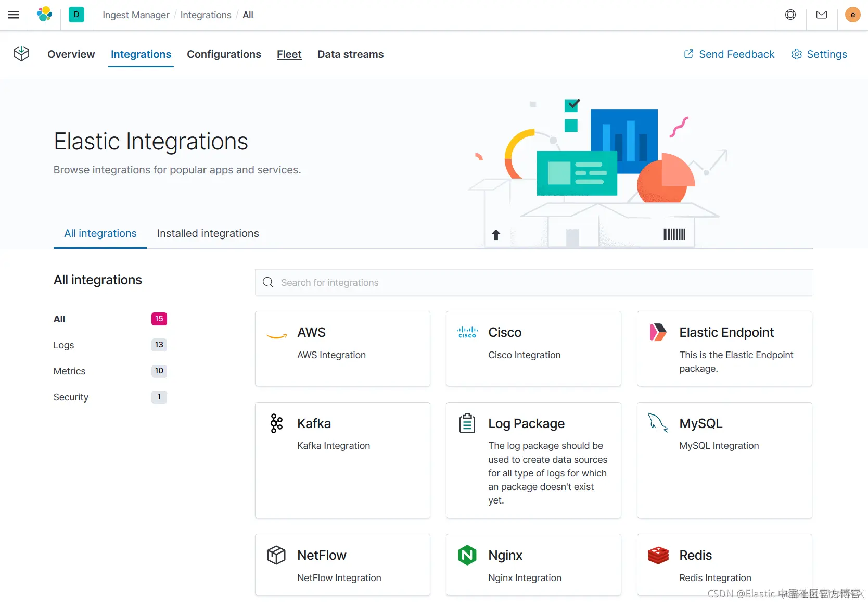Click the 'All' breadcrumb text

[248, 15]
